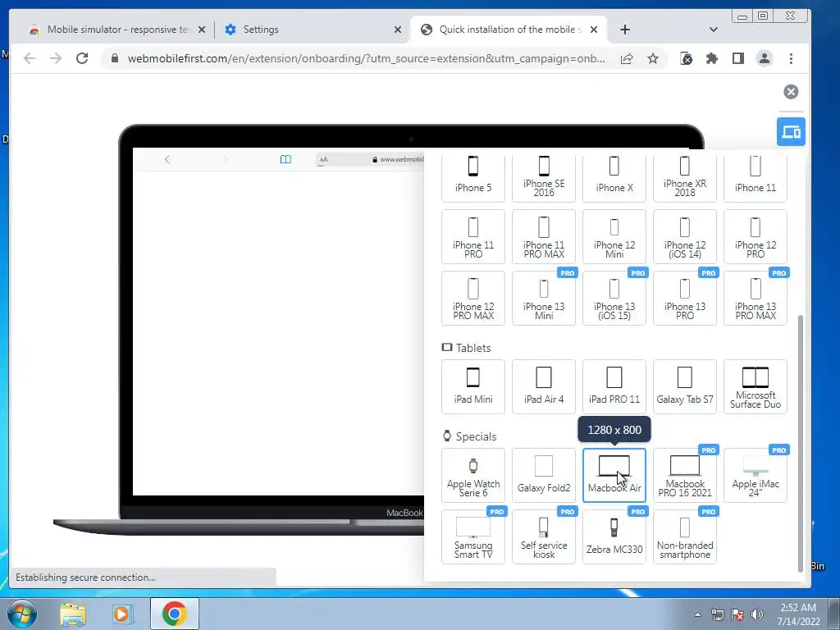Choose the Microsoft Surface Duo device
The height and width of the screenshot is (630, 840).
[x=756, y=387]
